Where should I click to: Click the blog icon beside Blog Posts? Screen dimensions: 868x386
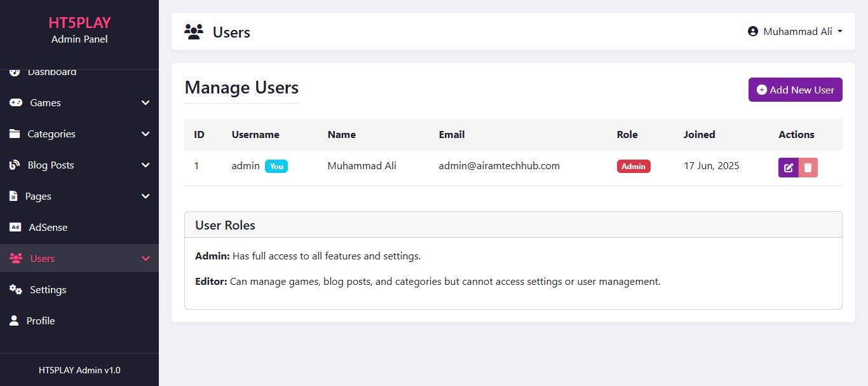point(15,165)
